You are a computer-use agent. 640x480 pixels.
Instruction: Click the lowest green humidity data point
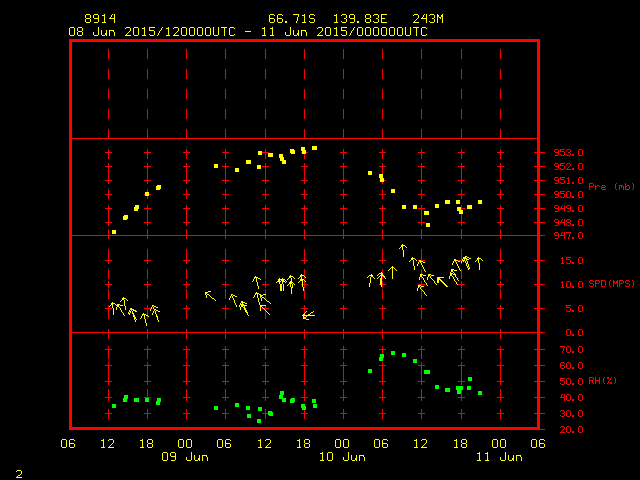coord(259,421)
